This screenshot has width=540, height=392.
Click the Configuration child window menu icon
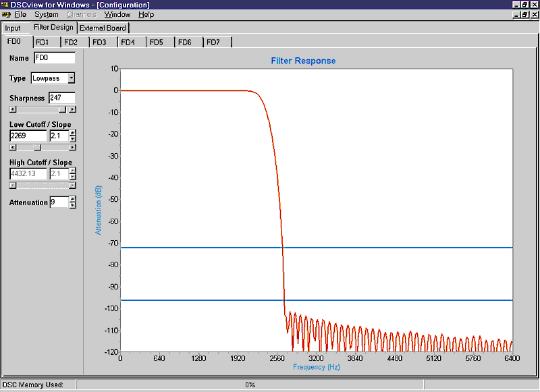tap(5, 14)
